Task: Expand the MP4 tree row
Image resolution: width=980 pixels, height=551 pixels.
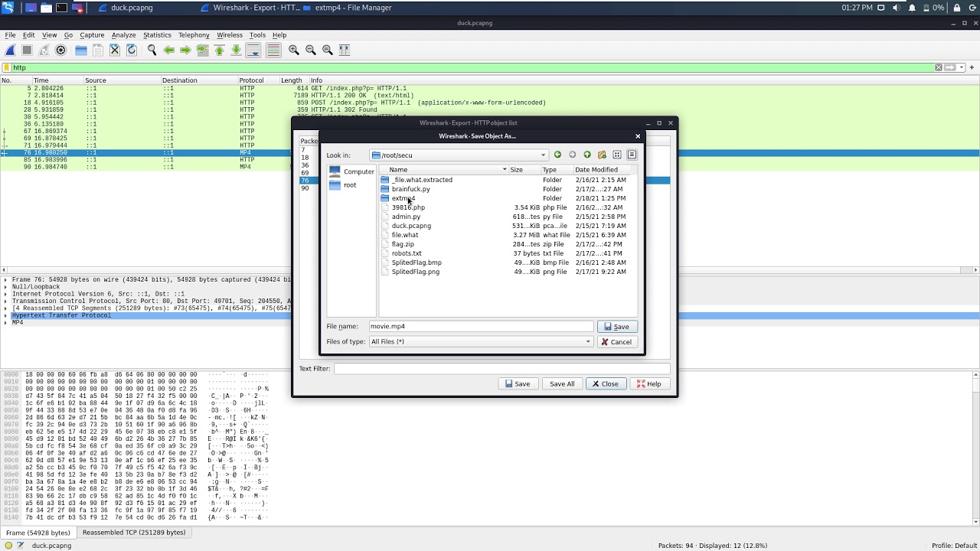Action: tap(6, 323)
